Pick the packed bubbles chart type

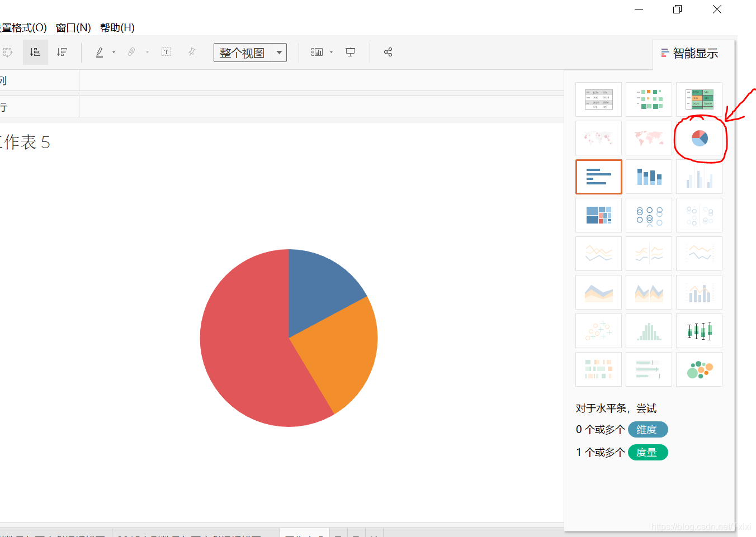[699, 369]
